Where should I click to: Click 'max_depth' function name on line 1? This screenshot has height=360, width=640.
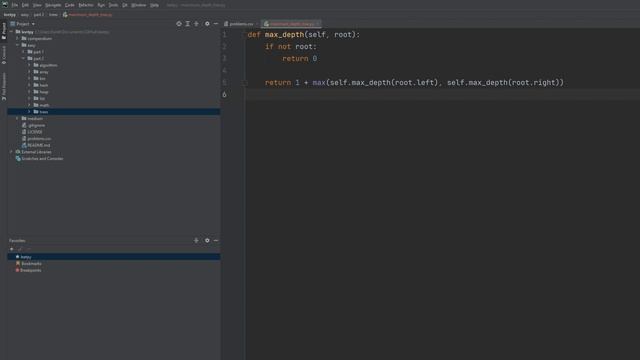[x=284, y=35]
